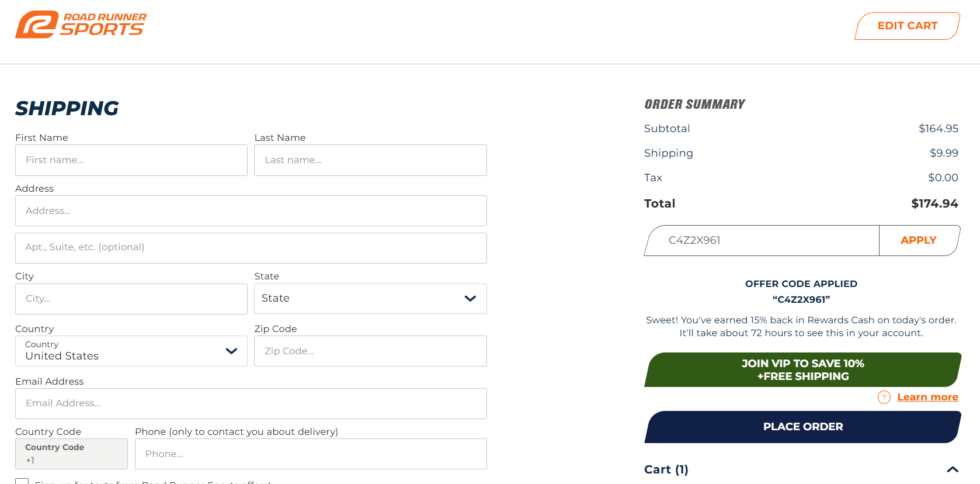The height and width of the screenshot is (484, 980).
Task: Click the EDIT CART button
Action: click(907, 26)
